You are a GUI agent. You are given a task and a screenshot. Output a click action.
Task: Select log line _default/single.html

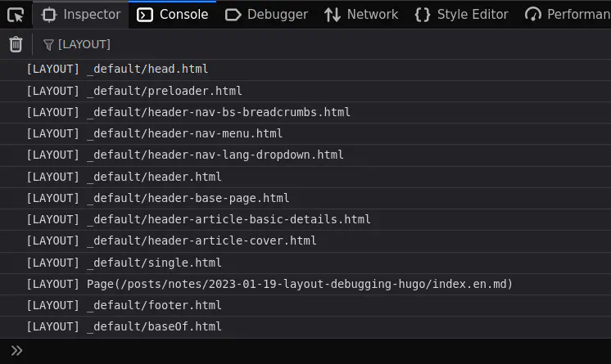[x=305, y=263]
